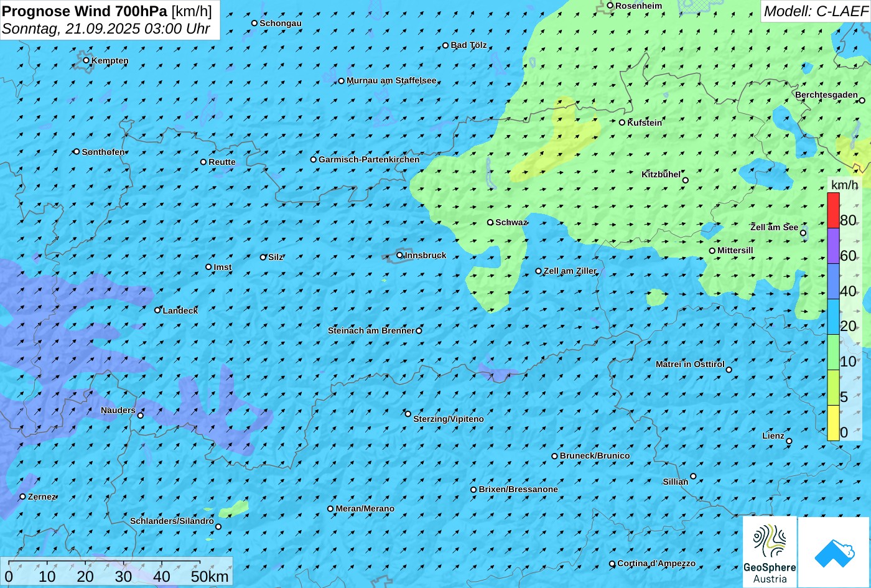871x588 pixels.
Task: Click the light blue 20 km/h legend color
Action: pyautogui.click(x=833, y=317)
